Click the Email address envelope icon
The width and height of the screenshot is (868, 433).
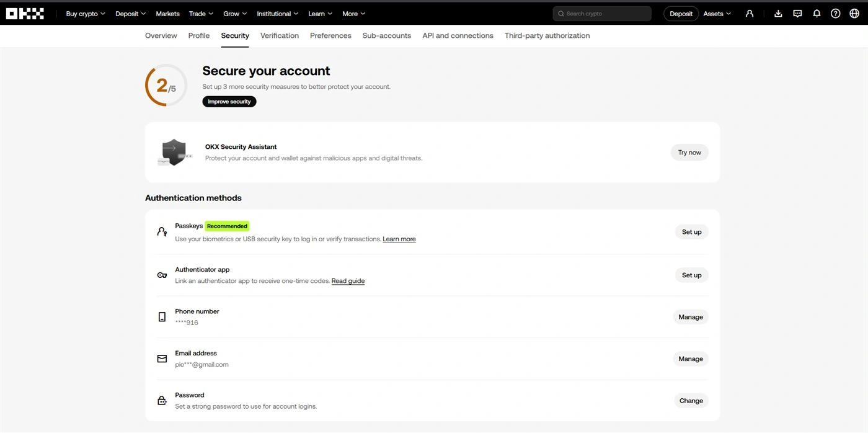162,359
